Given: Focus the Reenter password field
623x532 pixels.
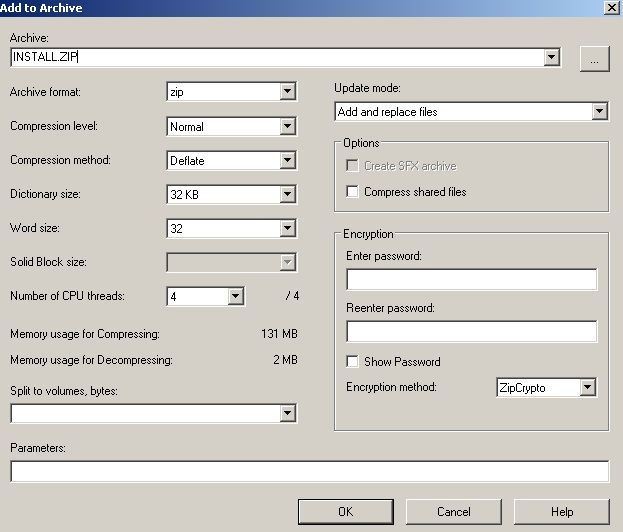Looking at the screenshot, I should pyautogui.click(x=471, y=331).
